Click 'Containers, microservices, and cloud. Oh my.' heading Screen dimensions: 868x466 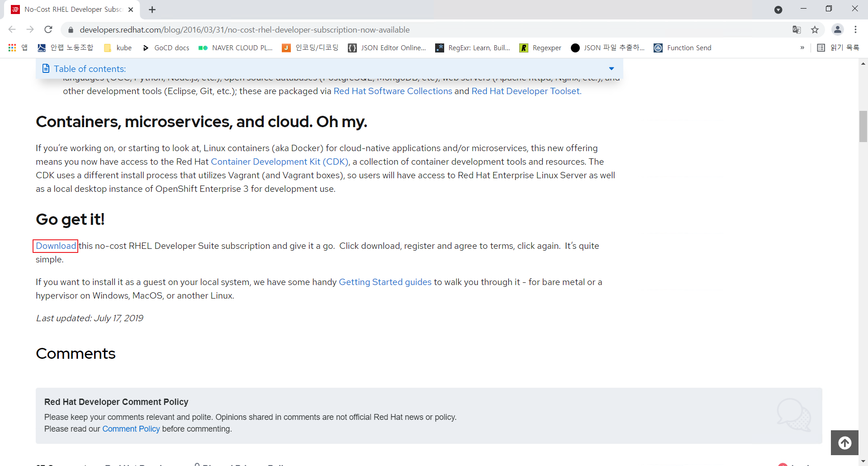click(201, 122)
